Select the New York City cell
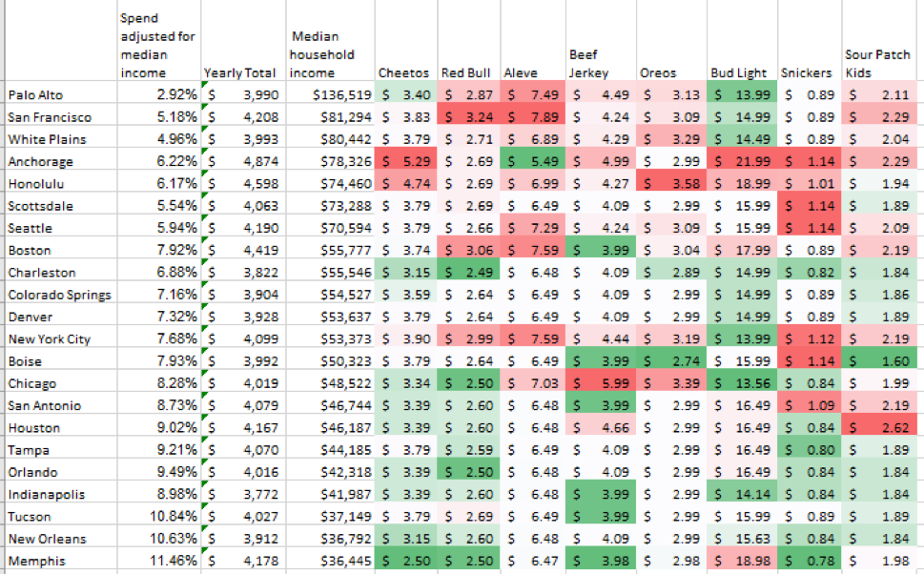The image size is (924, 574). click(x=61, y=338)
